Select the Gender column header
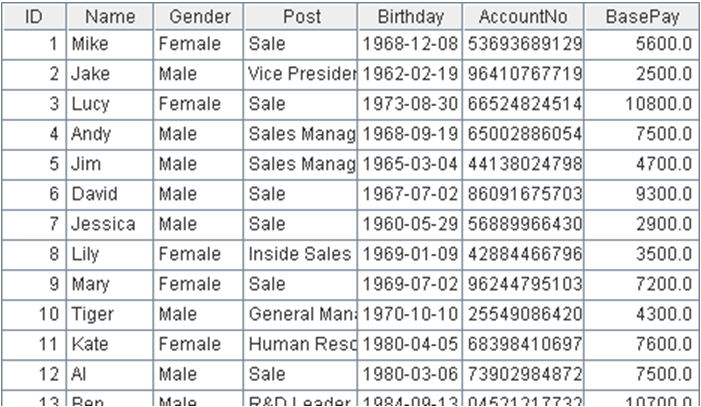The height and width of the screenshot is (407, 701). coord(199,17)
